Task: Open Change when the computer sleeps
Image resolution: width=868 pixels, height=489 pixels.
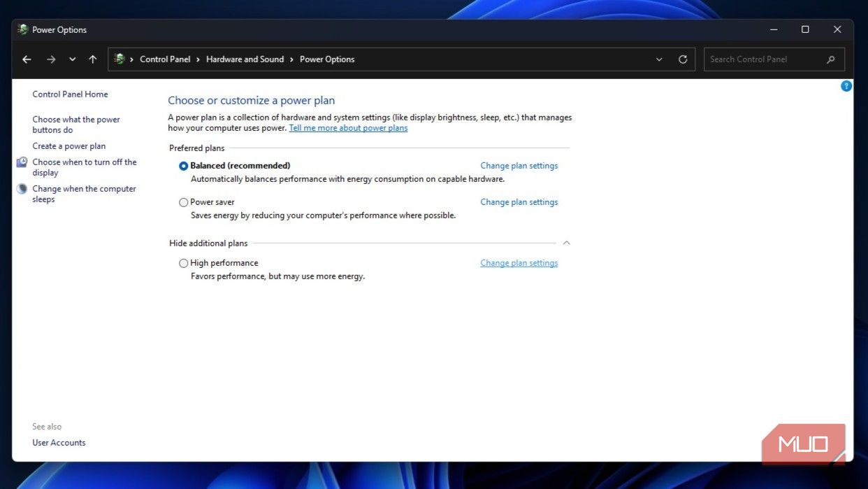Action: [84, 194]
